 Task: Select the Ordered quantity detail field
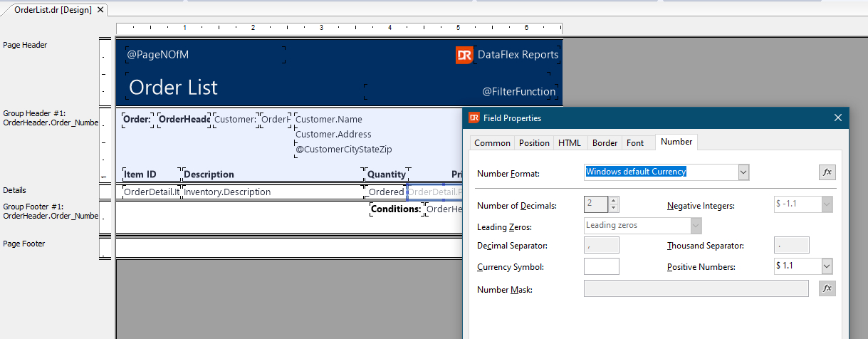pos(386,192)
